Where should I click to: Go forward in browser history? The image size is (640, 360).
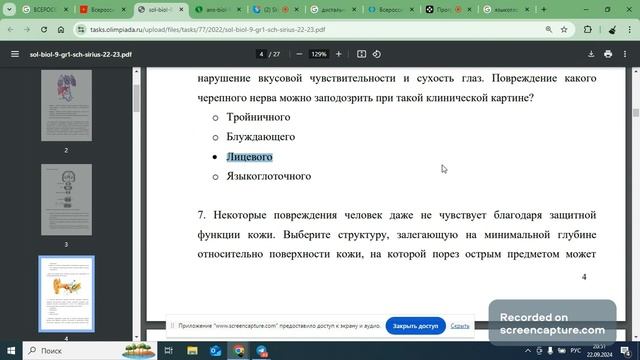27,30
